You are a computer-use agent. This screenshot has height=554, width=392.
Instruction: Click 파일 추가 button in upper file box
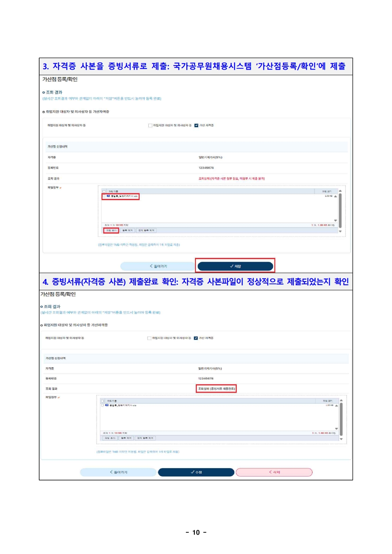point(111,231)
